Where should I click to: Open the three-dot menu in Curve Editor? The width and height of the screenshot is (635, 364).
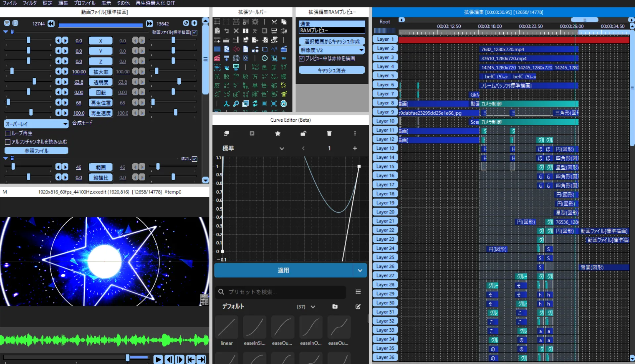point(355,133)
